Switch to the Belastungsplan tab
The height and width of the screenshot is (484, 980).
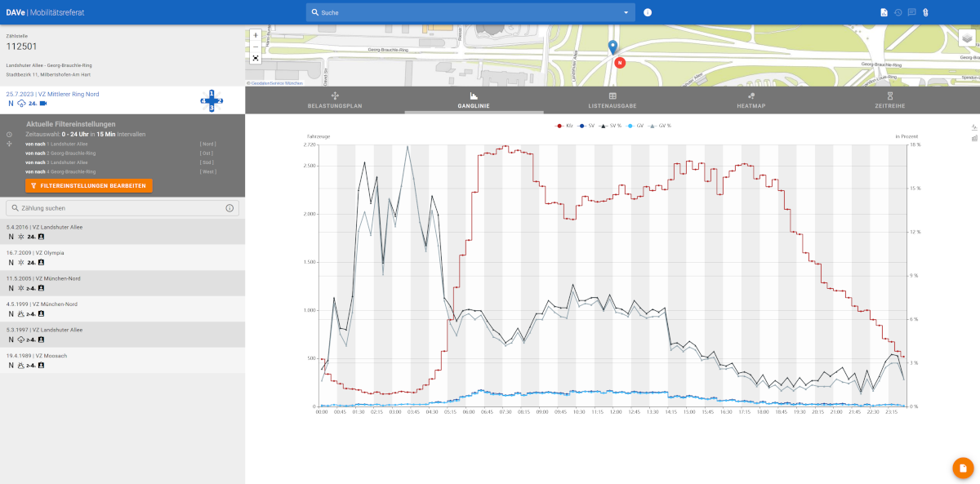335,100
